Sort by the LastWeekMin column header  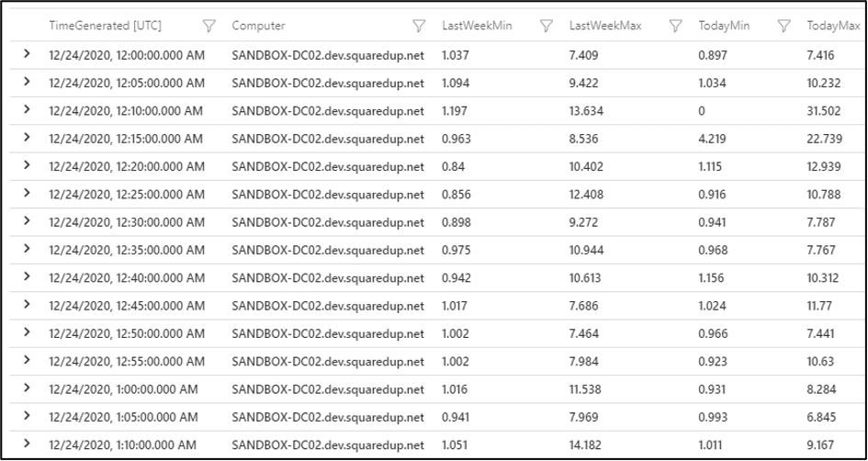click(478, 26)
